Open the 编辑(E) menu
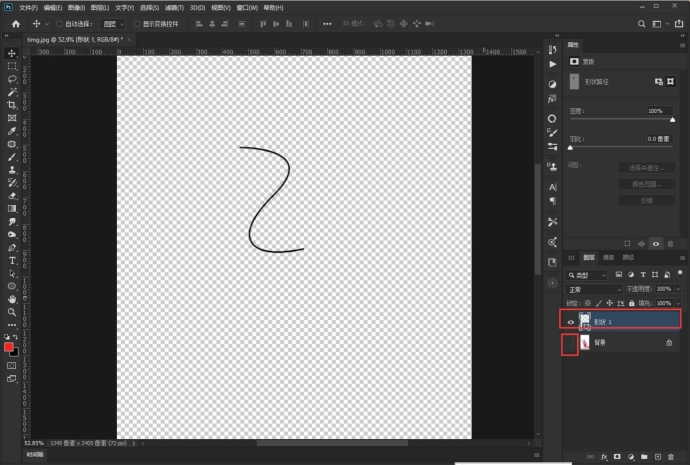690x465 pixels. point(53,7)
